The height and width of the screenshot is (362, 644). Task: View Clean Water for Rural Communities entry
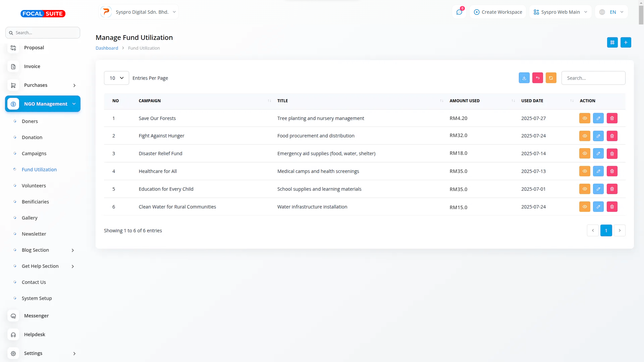[584, 207]
